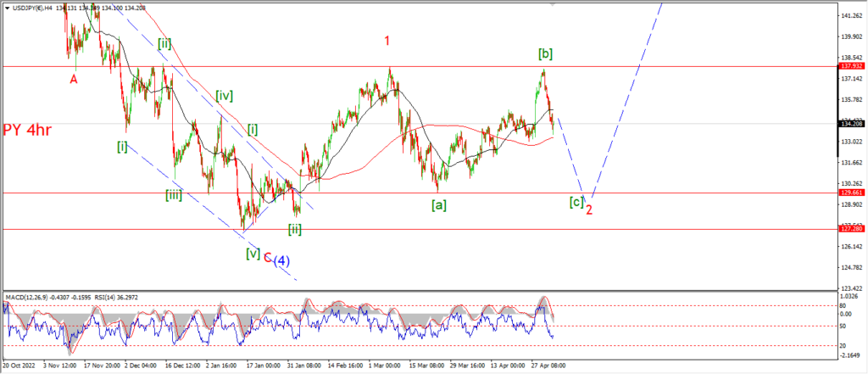Viewport: 868px width, 374px height.
Task: Click the MACD(12,26,9) indicator label
Action: [x=34, y=294]
